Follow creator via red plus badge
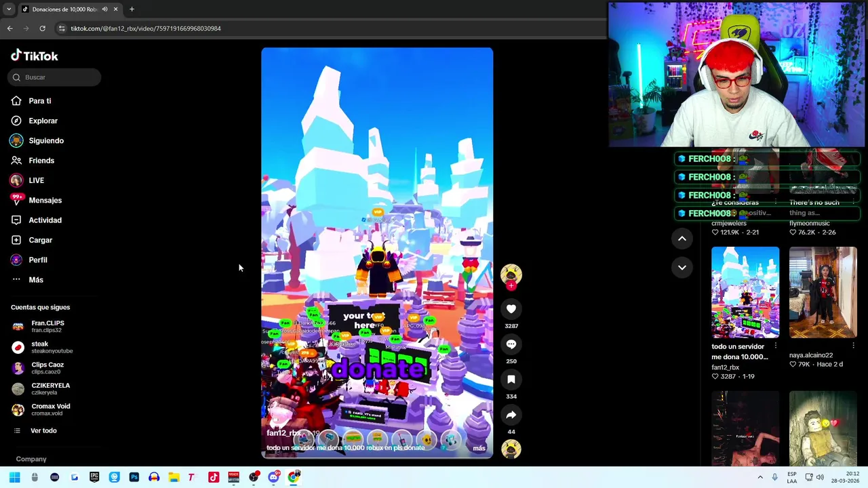868x488 pixels. [x=511, y=286]
